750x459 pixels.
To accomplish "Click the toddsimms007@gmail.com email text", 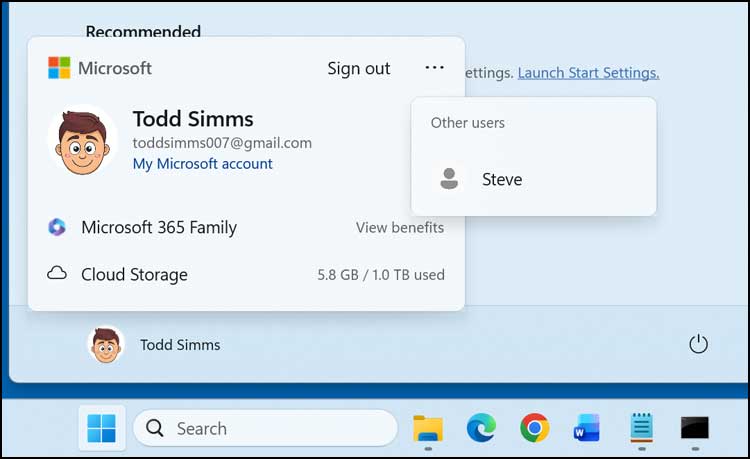I will coord(222,143).
